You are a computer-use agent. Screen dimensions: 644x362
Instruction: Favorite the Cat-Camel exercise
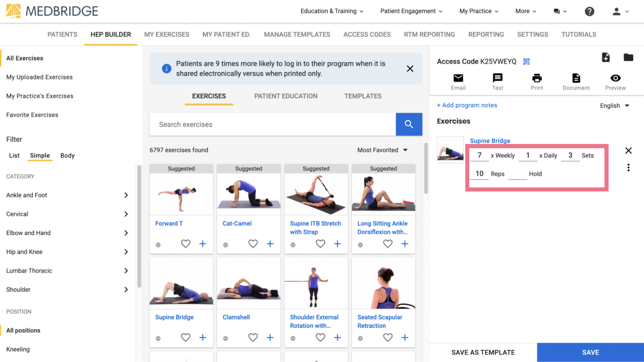pos(253,244)
